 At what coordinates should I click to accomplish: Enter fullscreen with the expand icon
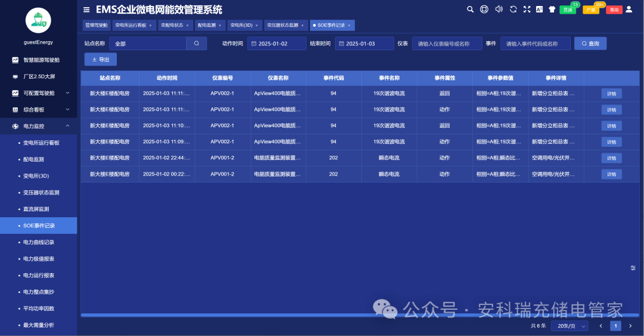coord(527,9)
